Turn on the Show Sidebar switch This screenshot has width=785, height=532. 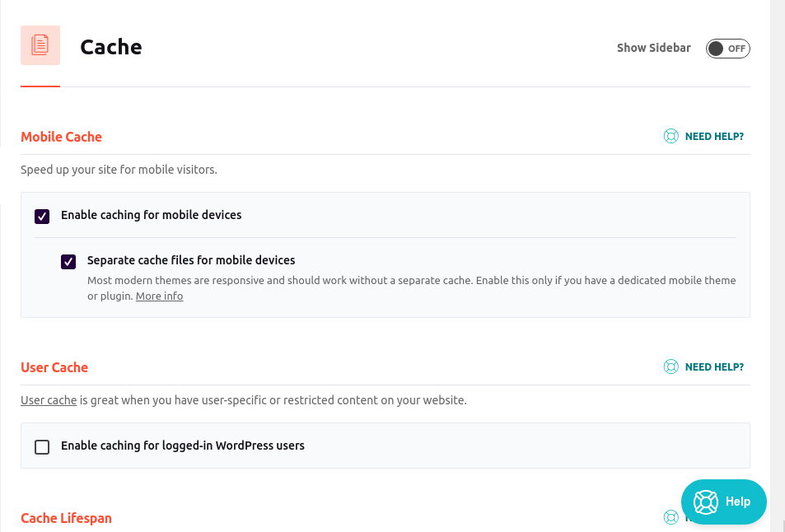tap(728, 49)
